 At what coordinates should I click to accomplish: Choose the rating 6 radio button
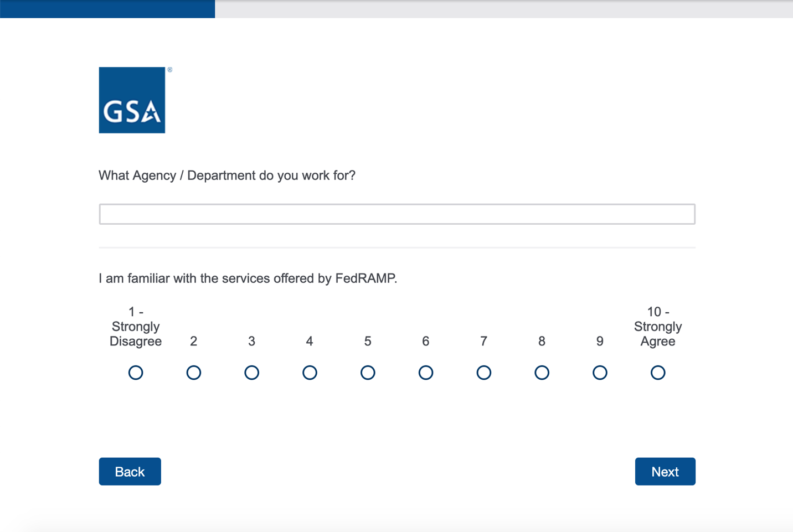(x=426, y=373)
